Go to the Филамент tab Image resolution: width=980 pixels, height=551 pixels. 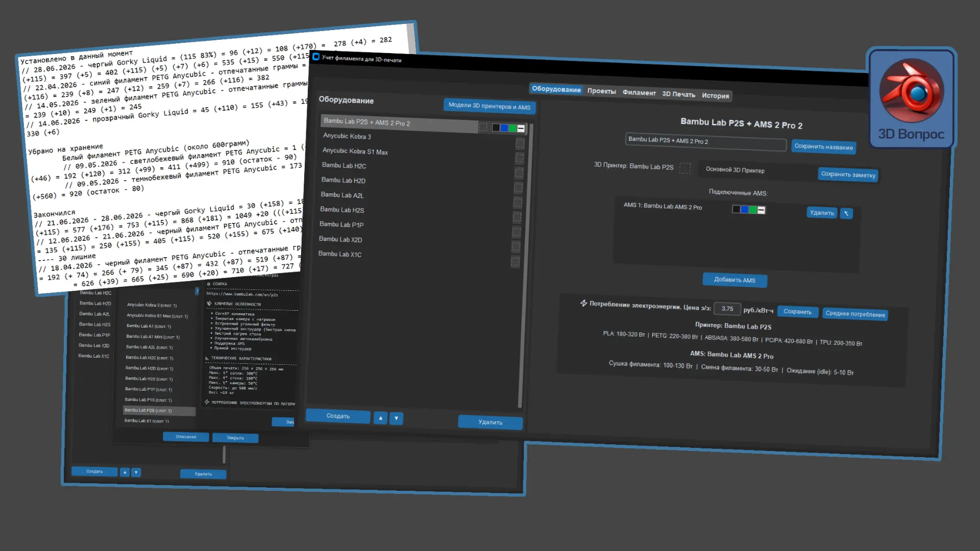point(639,92)
